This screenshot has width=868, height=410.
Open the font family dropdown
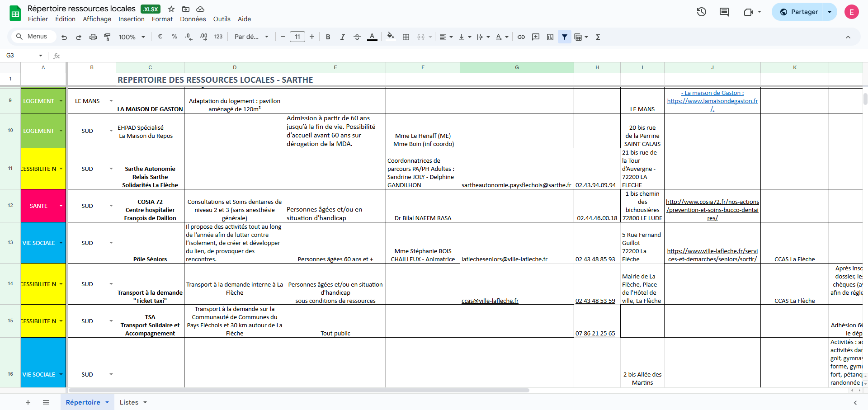251,37
